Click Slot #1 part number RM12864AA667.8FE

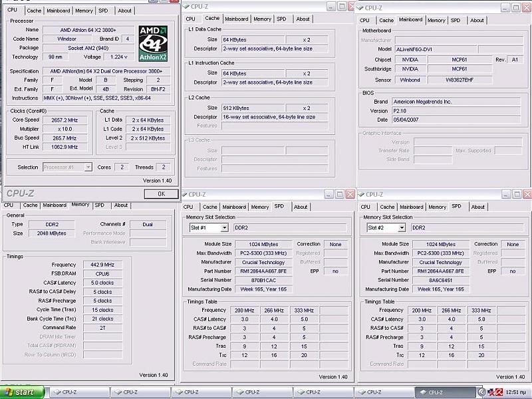(263, 271)
